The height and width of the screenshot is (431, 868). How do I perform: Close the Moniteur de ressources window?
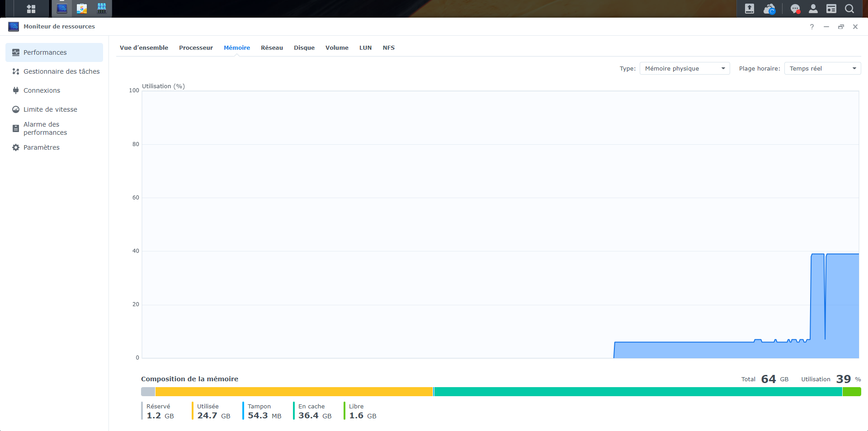pos(855,27)
